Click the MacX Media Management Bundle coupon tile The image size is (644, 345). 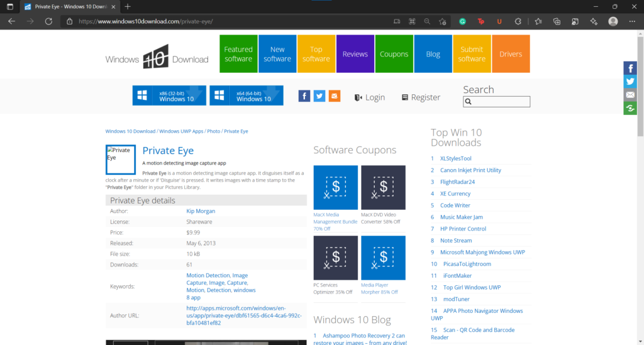point(336,187)
